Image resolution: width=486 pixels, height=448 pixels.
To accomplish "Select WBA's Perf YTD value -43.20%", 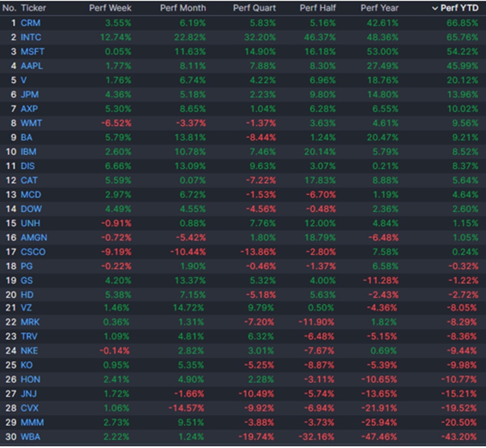I will pyautogui.click(x=459, y=437).
